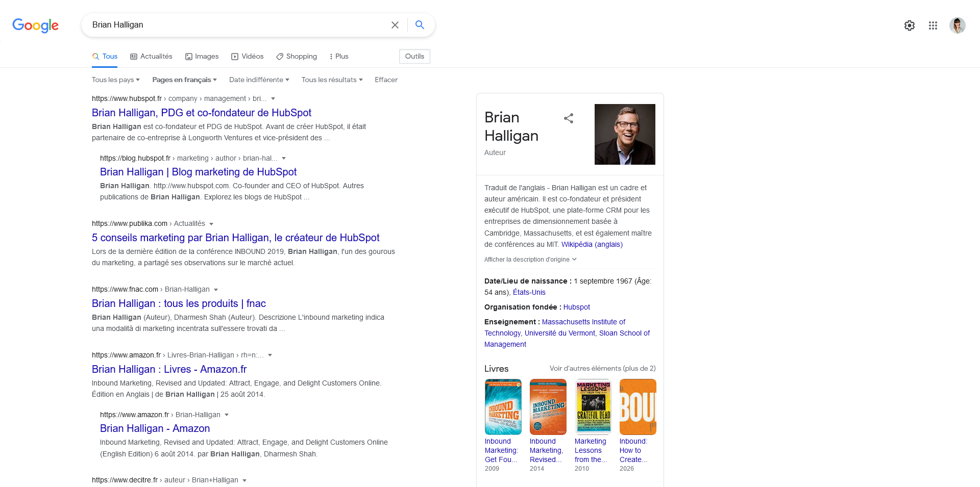Open the Plus more options menu
Viewport: 980px width, 487px height.
pos(339,57)
